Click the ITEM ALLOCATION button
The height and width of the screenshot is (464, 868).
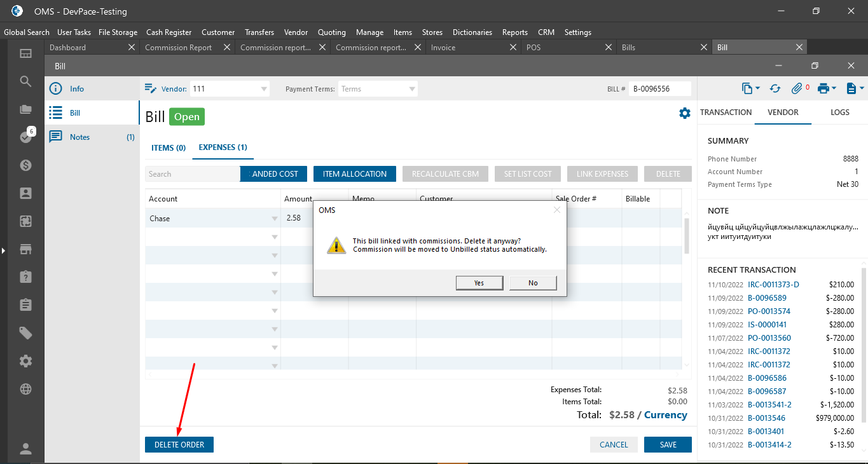355,174
